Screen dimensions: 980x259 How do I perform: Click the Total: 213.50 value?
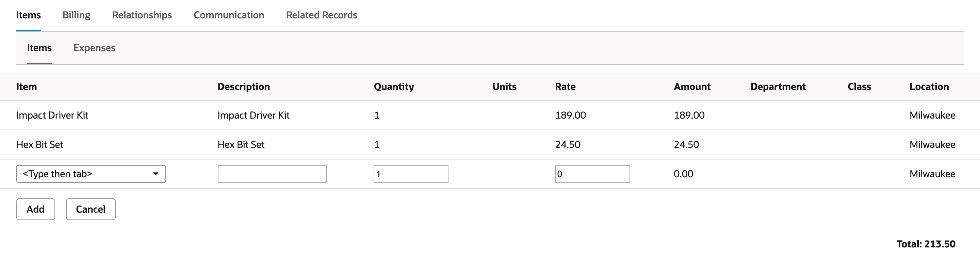click(x=926, y=244)
